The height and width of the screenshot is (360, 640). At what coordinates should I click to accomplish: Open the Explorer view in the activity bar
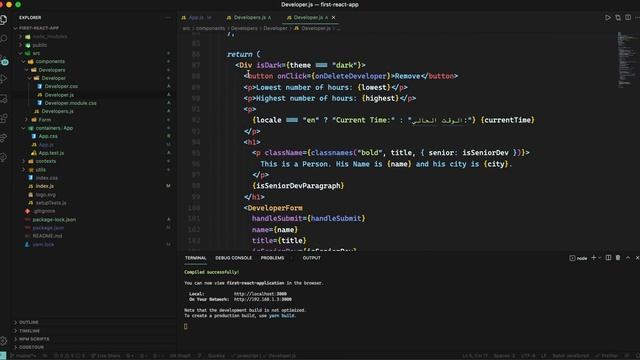[4, 19]
